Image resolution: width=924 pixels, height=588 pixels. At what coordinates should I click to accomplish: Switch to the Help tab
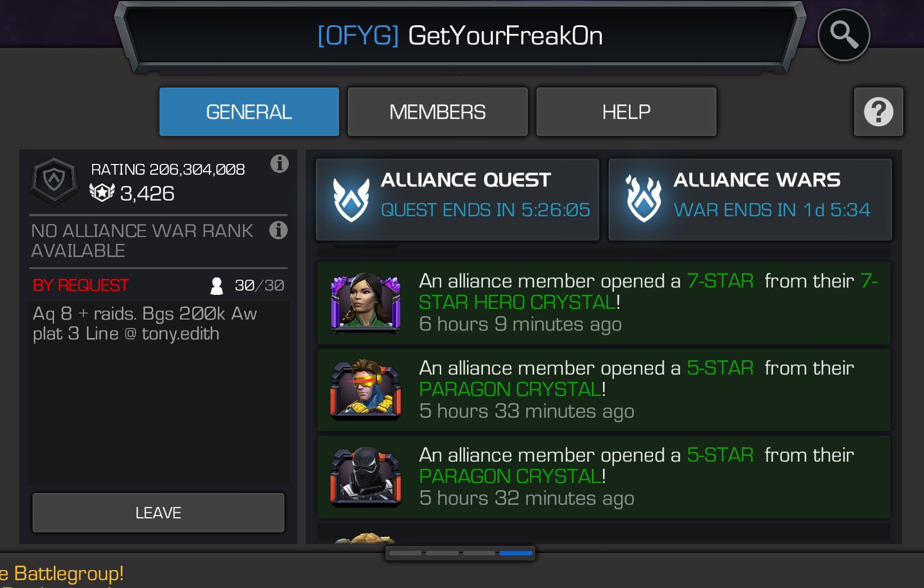click(x=626, y=112)
